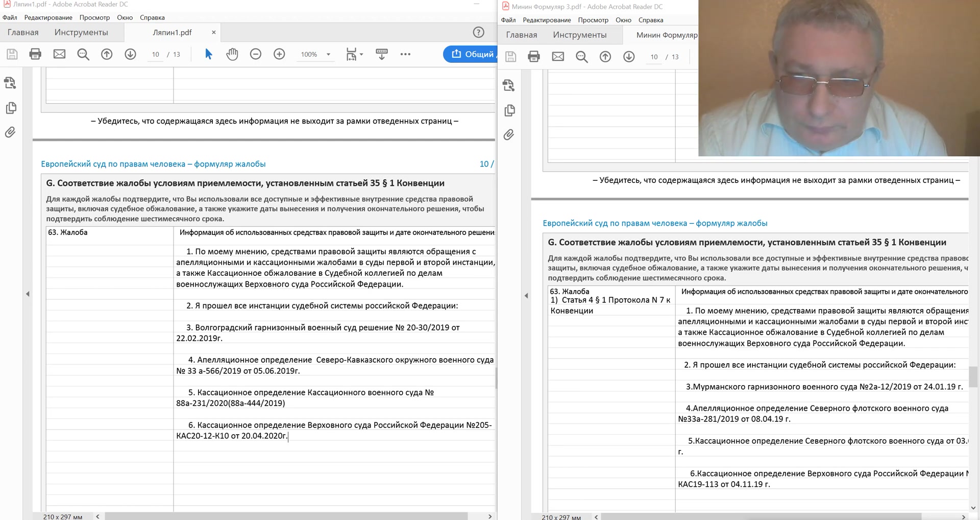
Task: Open find text search in Ляпин1.pdf
Action: (x=83, y=54)
